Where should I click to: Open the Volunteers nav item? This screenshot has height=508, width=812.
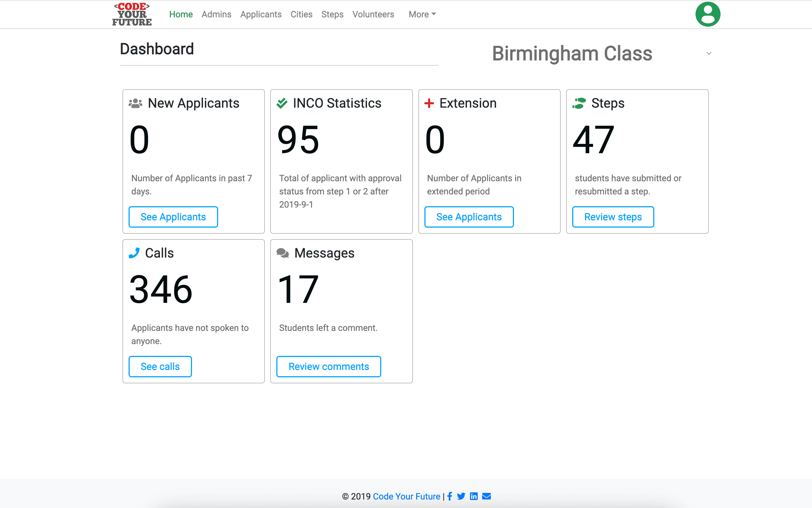click(373, 14)
